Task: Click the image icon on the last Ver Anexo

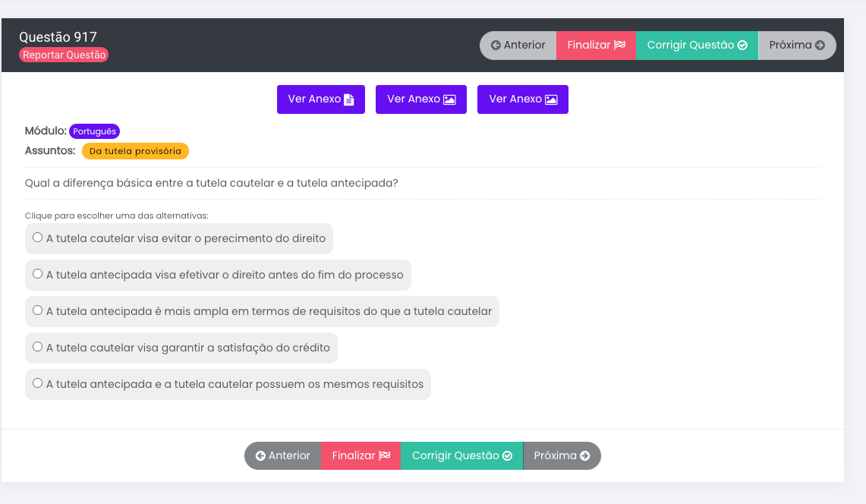Action: pyautogui.click(x=551, y=99)
